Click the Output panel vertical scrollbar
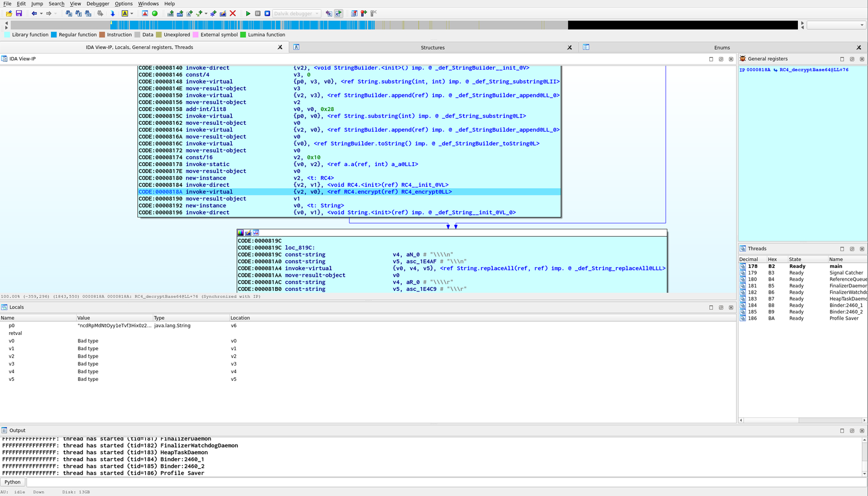Viewport: 868px width, 496px height. pyautogui.click(x=864, y=456)
